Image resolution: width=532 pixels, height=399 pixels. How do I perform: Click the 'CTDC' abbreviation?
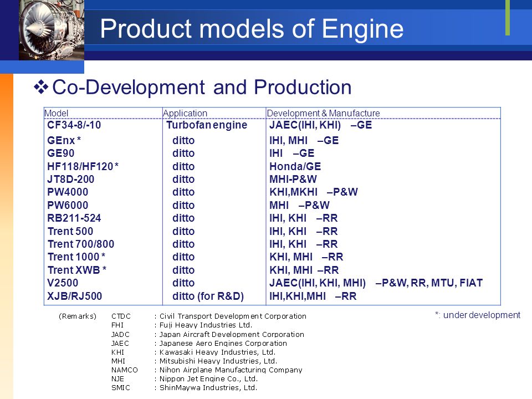(121, 316)
